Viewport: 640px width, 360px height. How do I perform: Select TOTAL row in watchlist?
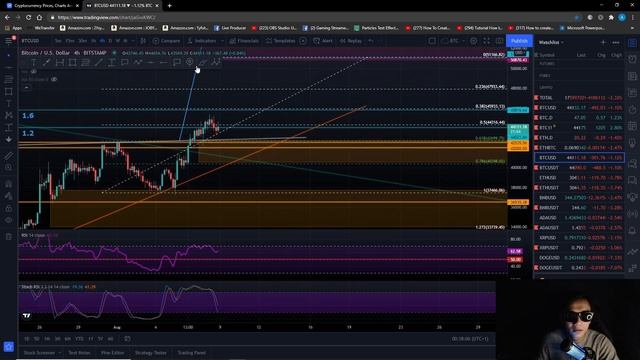579,98
